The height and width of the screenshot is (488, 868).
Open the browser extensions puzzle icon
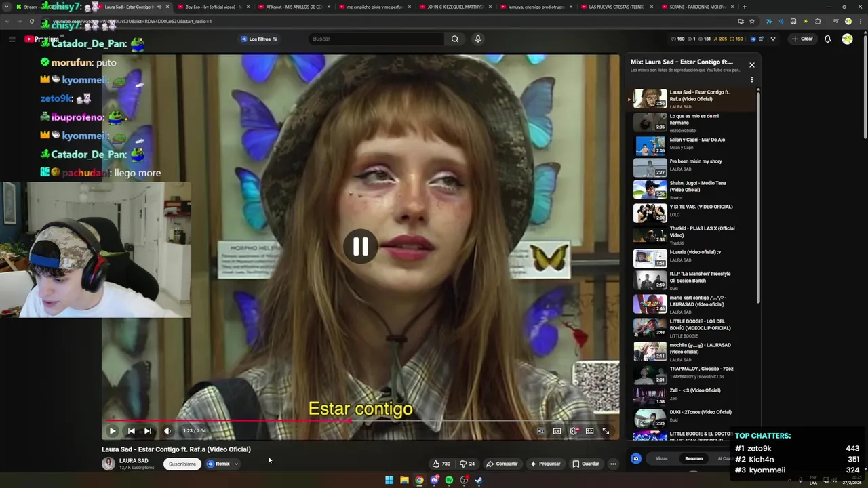point(818,21)
